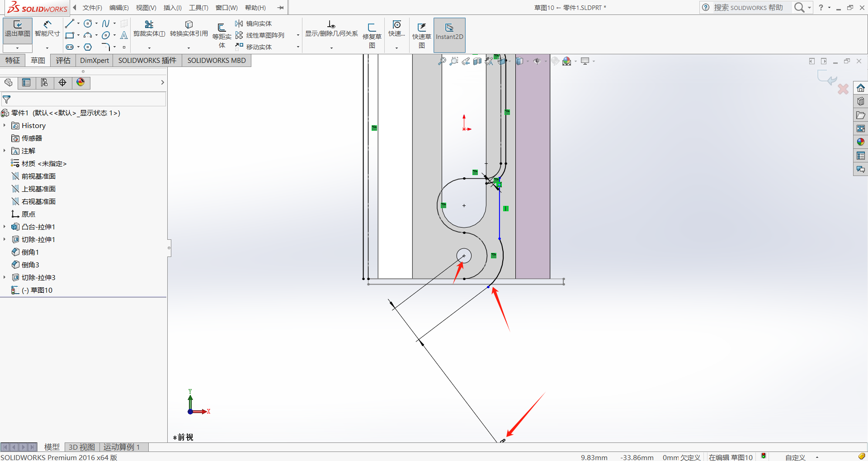Open Display/Delete Relations (显示/删除几何关系)
Screen dimensions: 868x461
(331, 29)
